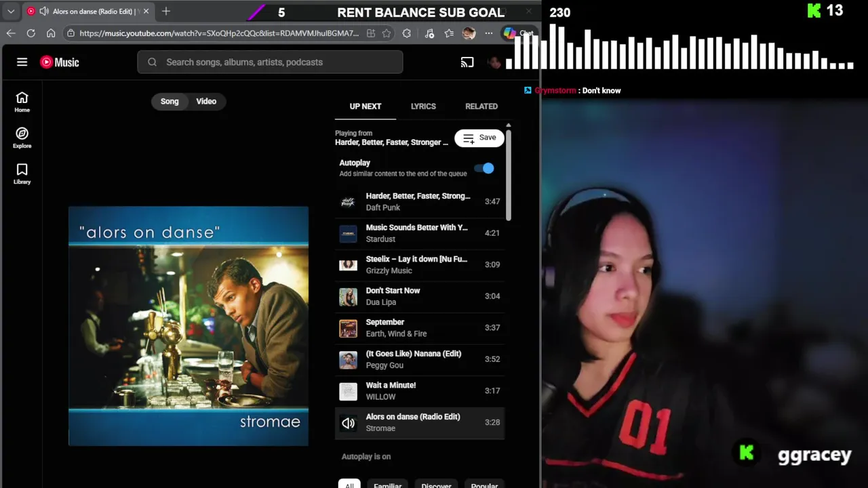Open the browser settings ellipsis menu
This screenshot has height=488, width=868.
click(489, 33)
